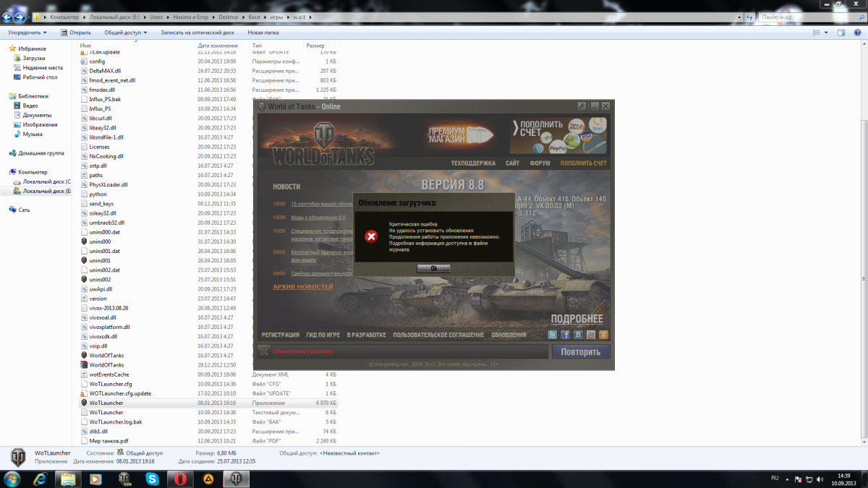The height and width of the screenshot is (488, 868).
Task: Open ОБНОВЛЕНИЯ footer link
Action: pyautogui.click(x=509, y=335)
